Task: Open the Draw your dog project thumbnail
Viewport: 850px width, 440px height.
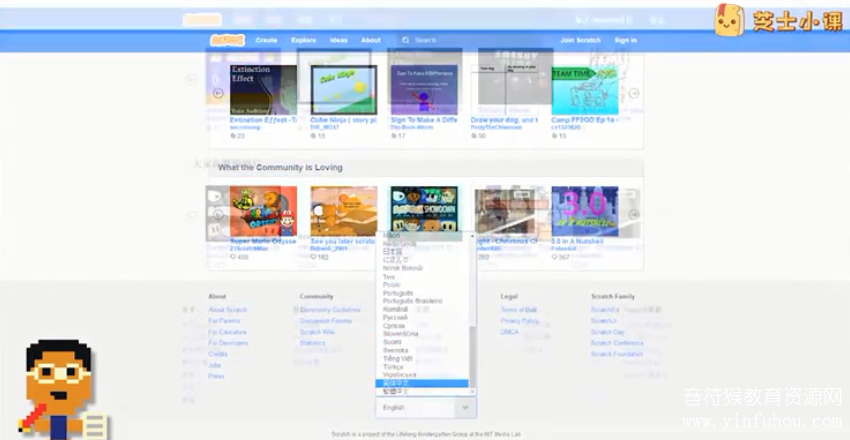Action: (x=505, y=89)
